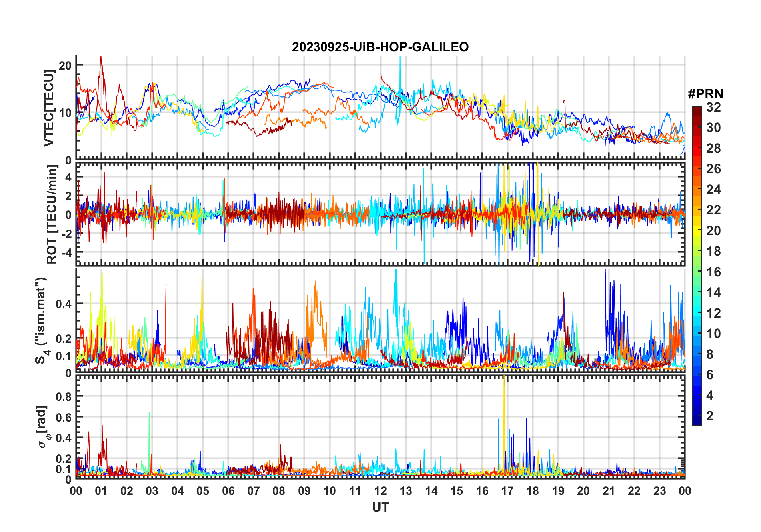Select UT axis tick label "23"
Viewport: 761px width, 532px height.
pos(659,491)
